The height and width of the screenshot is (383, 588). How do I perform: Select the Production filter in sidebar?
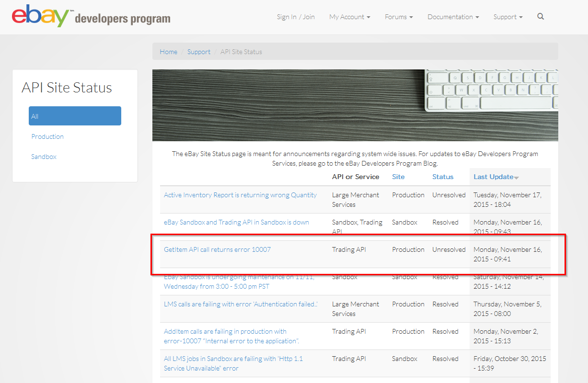pyautogui.click(x=47, y=136)
